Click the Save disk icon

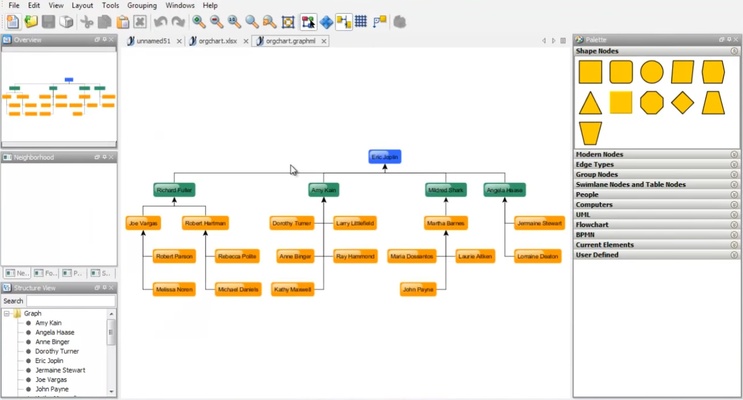click(x=48, y=22)
